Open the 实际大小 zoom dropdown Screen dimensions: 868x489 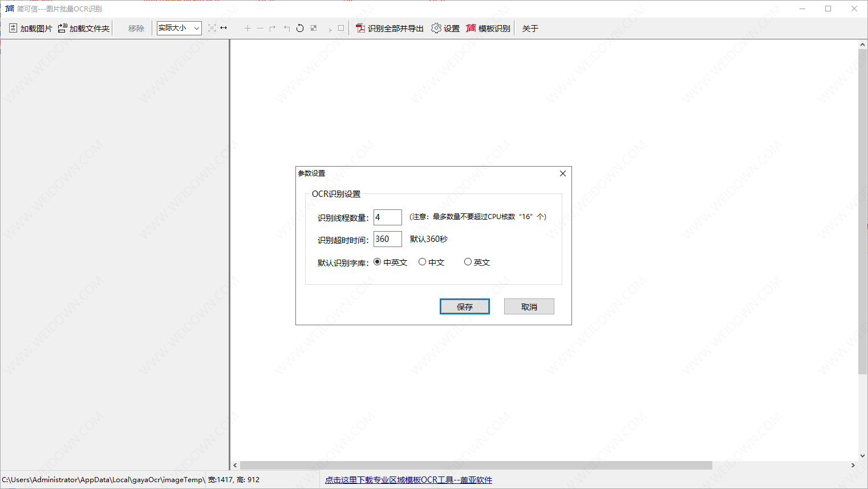click(x=179, y=28)
